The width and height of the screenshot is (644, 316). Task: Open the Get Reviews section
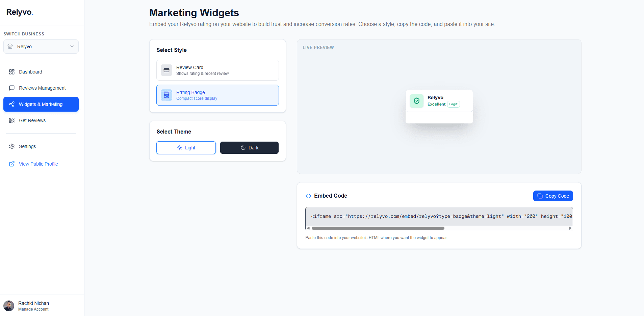click(x=32, y=120)
